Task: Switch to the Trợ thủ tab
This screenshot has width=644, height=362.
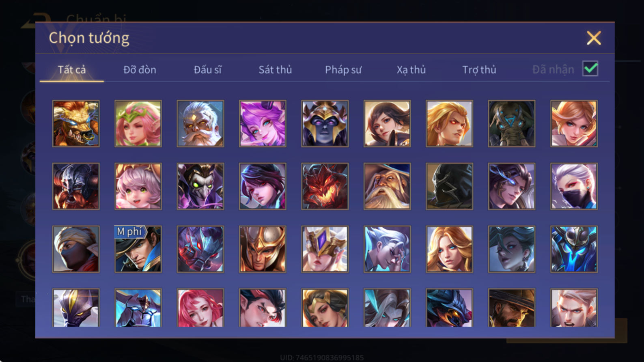Action: coord(479,70)
